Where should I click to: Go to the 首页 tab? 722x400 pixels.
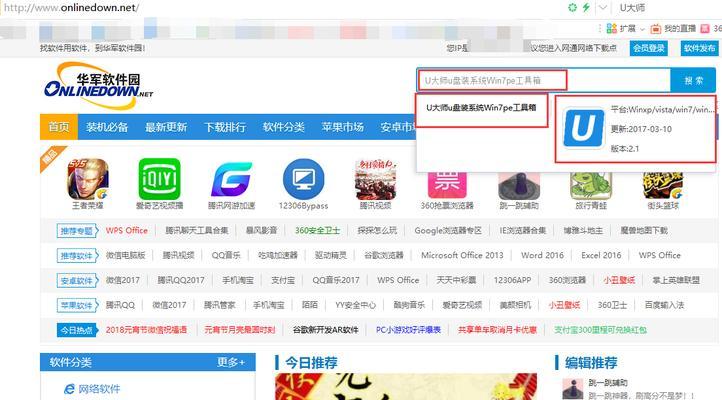point(59,127)
